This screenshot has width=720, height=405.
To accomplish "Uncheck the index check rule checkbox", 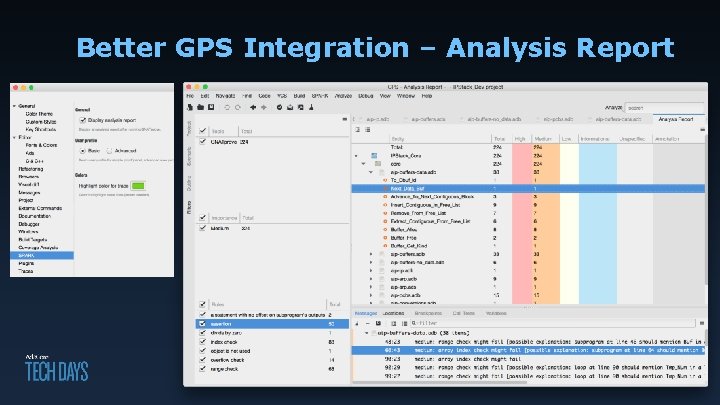I will pos(202,342).
